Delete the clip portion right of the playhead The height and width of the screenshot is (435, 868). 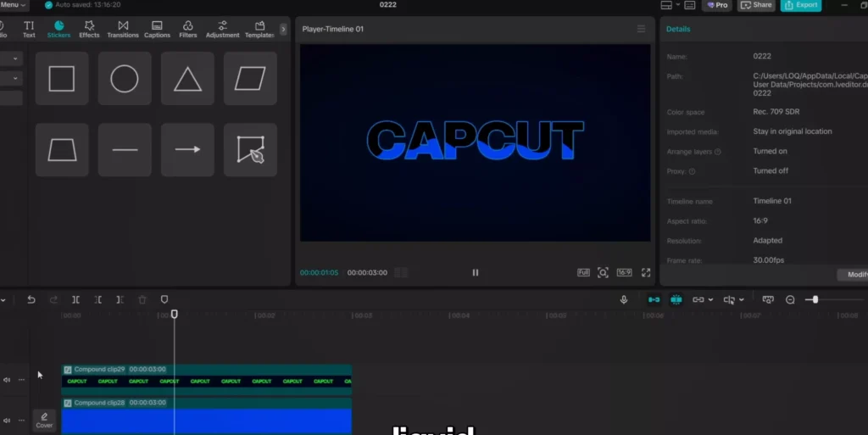tap(120, 299)
